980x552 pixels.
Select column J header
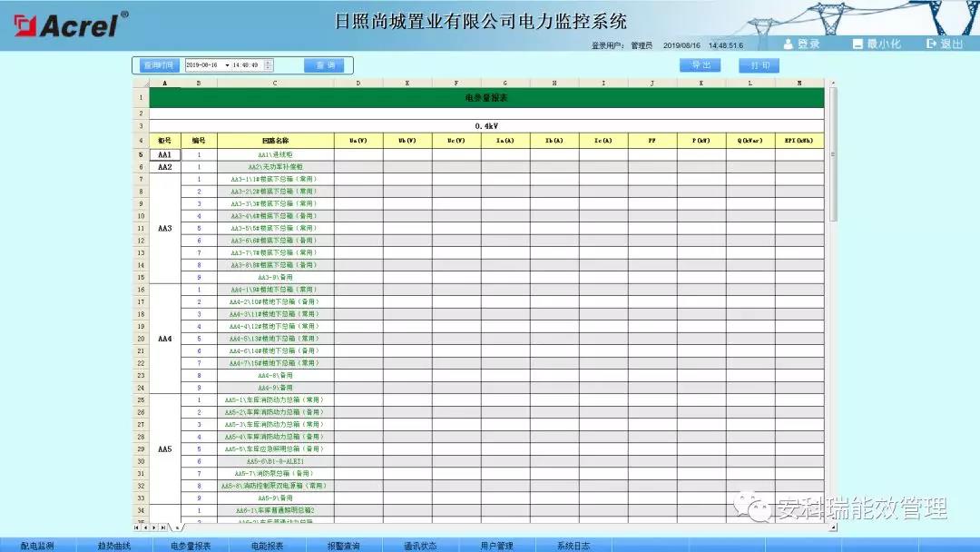652,84
